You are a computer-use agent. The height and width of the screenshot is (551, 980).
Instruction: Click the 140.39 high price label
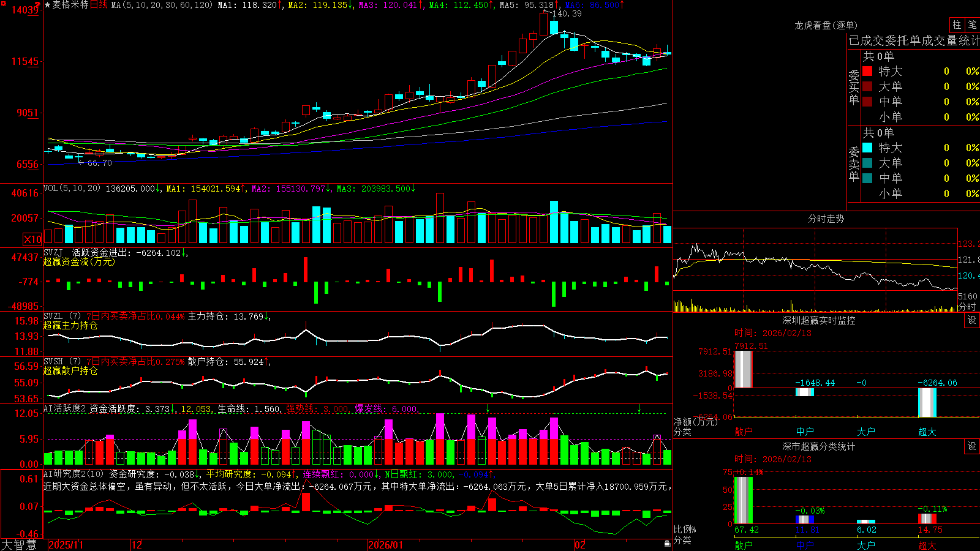point(567,13)
